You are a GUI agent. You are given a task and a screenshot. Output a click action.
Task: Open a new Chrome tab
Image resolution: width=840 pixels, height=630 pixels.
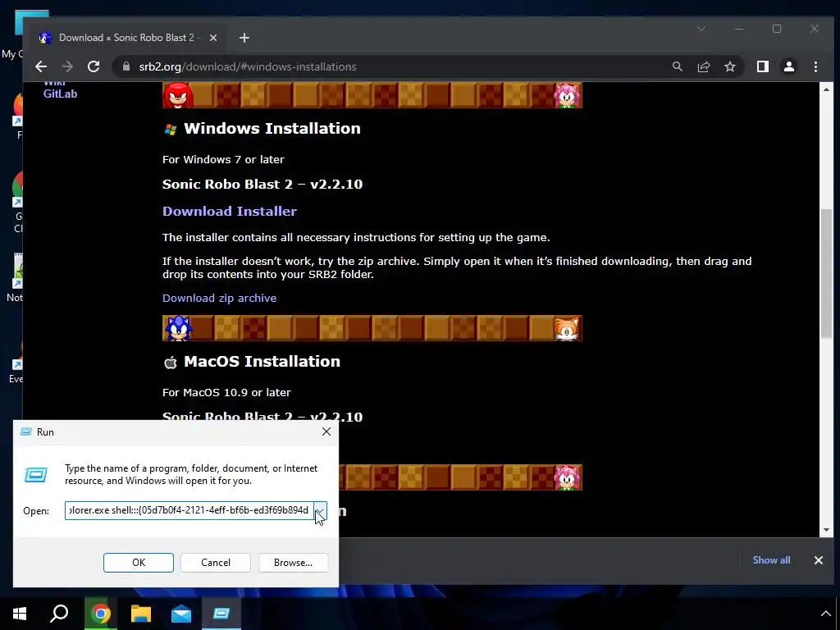point(244,38)
